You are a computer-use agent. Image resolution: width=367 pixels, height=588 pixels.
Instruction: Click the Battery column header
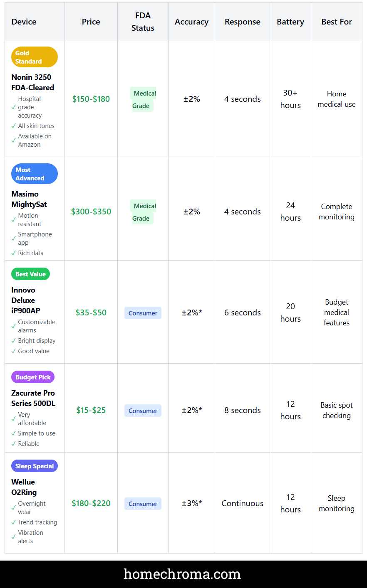tap(290, 22)
